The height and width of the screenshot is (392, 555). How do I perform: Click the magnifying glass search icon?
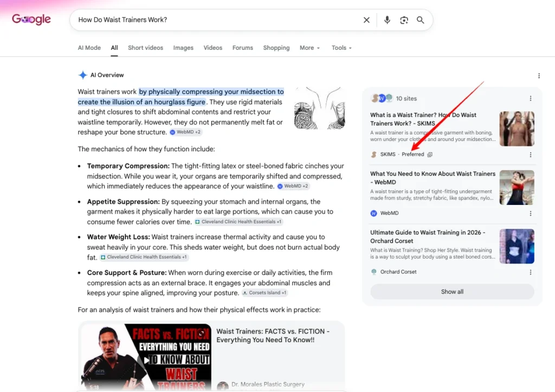point(420,20)
